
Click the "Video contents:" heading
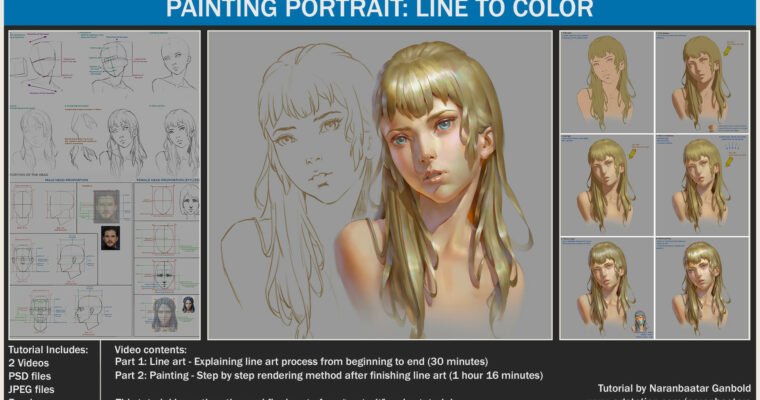click(x=150, y=350)
